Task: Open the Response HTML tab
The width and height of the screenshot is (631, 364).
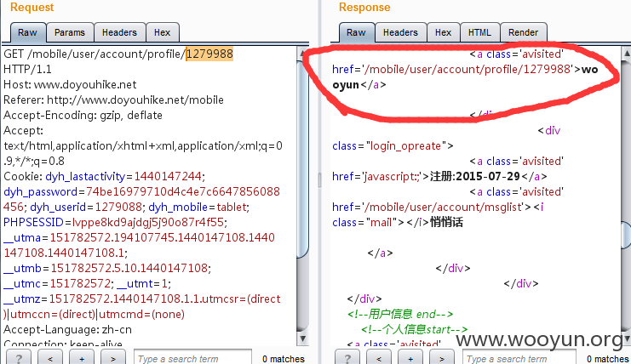Action: (x=479, y=32)
